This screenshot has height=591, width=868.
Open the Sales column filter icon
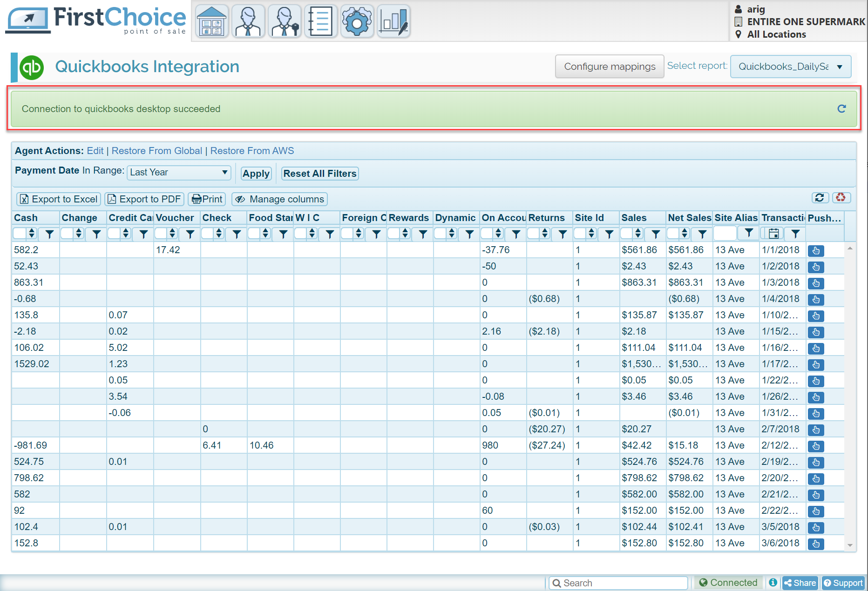[x=656, y=234]
